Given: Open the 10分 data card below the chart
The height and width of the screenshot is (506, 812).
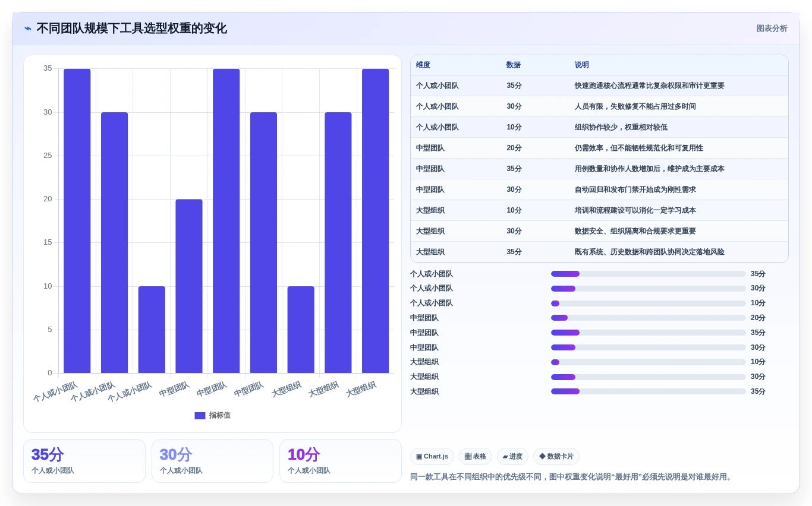Looking at the screenshot, I should (341, 461).
